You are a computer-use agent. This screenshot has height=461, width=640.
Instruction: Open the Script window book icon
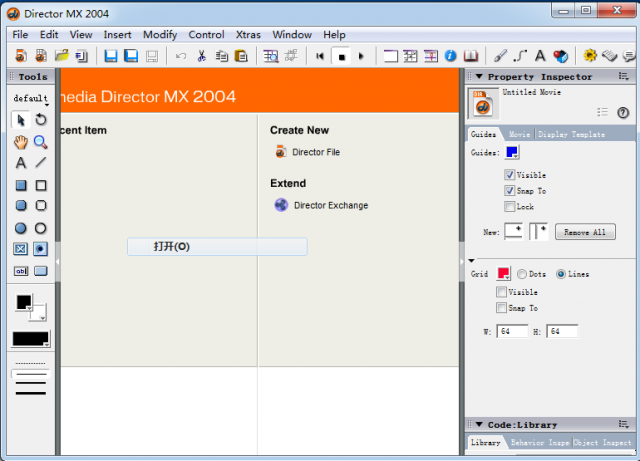click(471, 56)
